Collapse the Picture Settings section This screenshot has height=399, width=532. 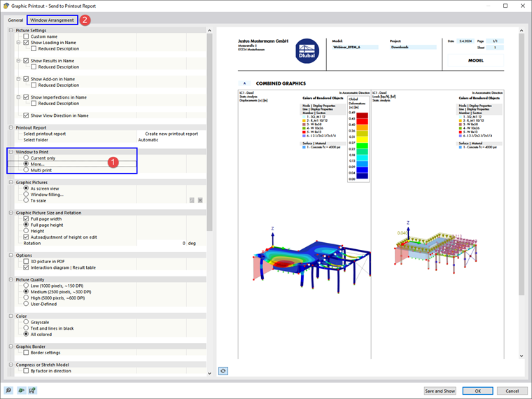pyautogui.click(x=11, y=30)
